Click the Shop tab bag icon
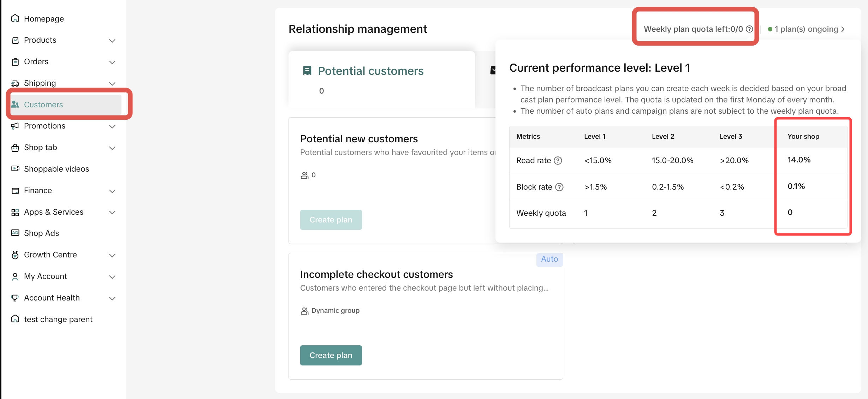 click(15, 148)
